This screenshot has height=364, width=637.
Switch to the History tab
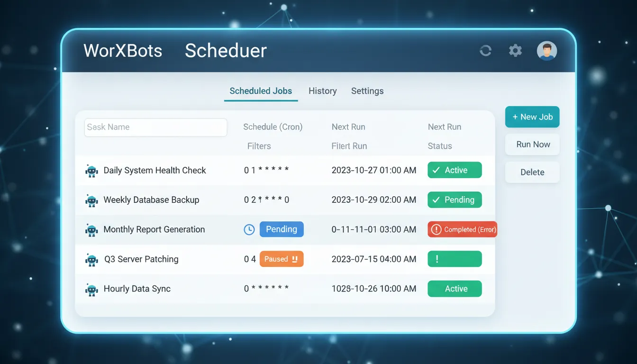click(x=322, y=91)
